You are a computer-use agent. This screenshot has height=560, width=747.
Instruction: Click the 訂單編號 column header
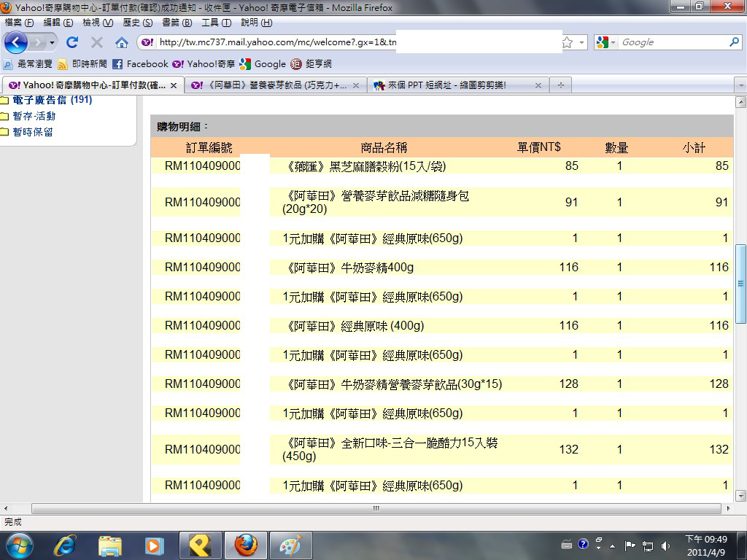tap(209, 147)
